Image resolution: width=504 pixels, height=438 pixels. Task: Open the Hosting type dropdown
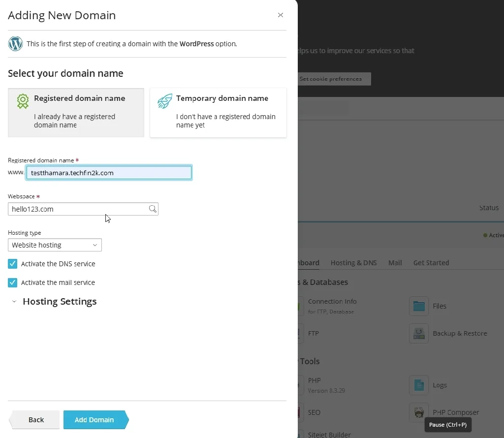[55, 245]
